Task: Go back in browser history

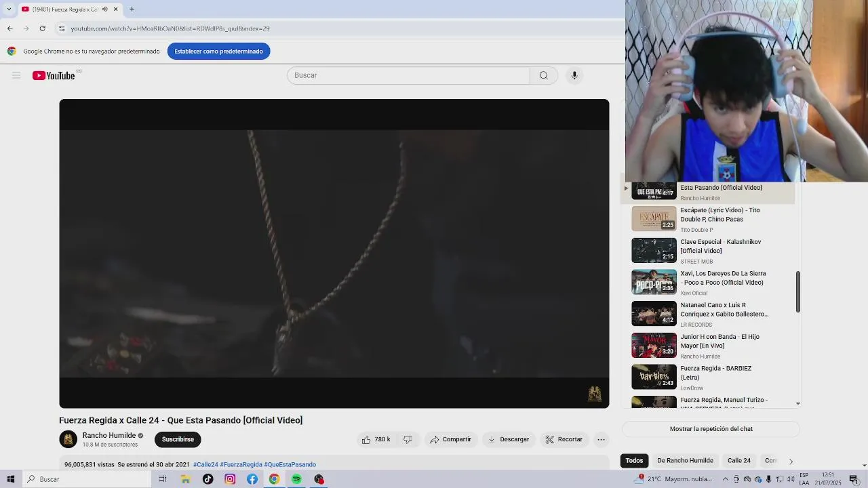Action: pyautogui.click(x=10, y=28)
